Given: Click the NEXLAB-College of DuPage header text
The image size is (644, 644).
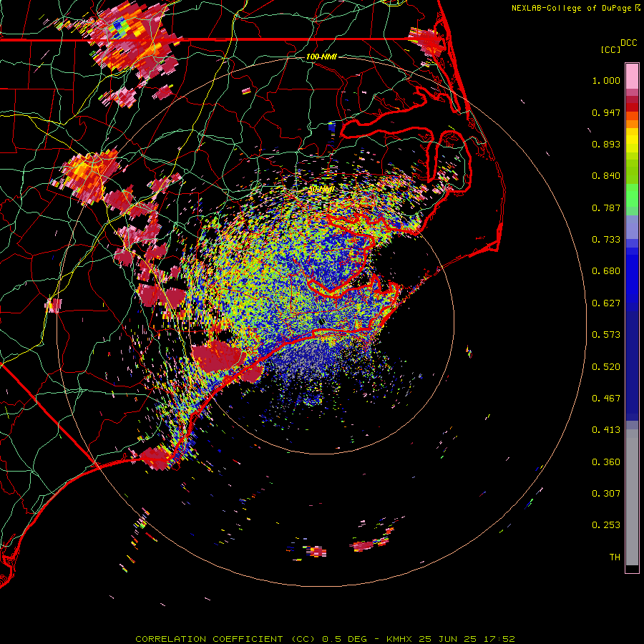Looking at the screenshot, I should pos(571,8).
